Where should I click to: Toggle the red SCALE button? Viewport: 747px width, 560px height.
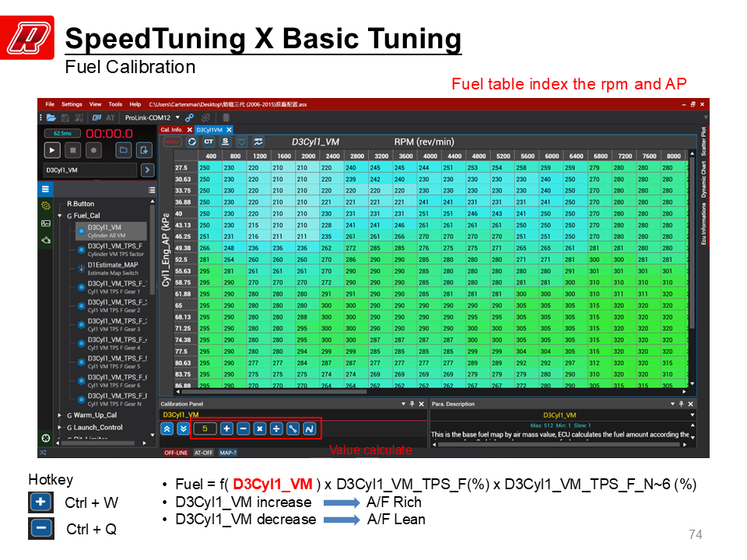[172, 142]
